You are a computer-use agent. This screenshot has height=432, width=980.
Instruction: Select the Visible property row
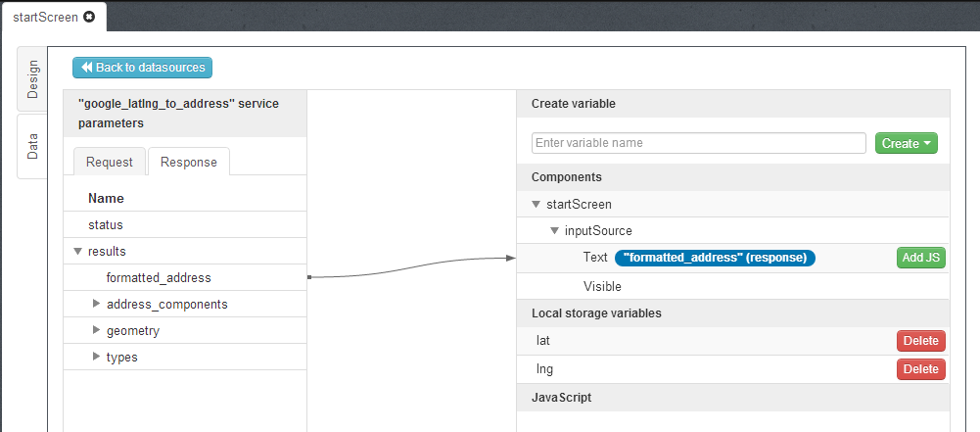click(x=602, y=286)
